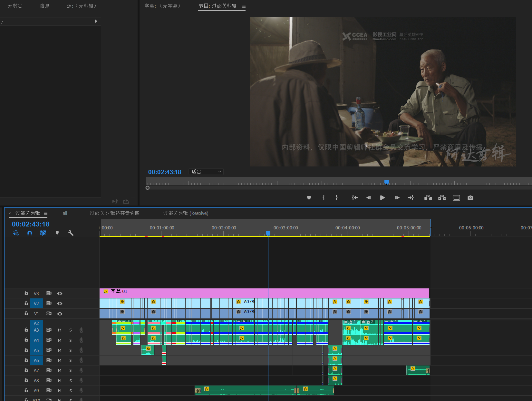Image resolution: width=532 pixels, height=401 pixels.
Task: Open the 过昭关剪辑 timeline panel menu
Action: [x=46, y=213]
